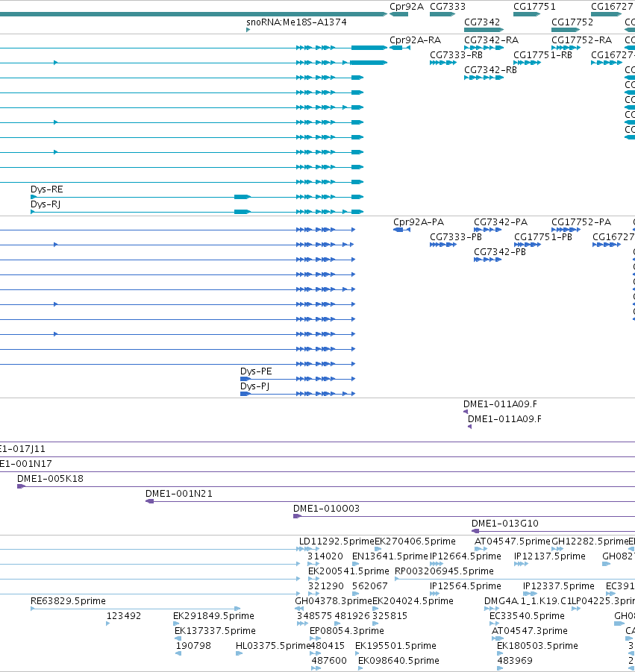Screen dimensions: 635x672
Task: Click EST label EN13641.5prime
Action: point(390,556)
